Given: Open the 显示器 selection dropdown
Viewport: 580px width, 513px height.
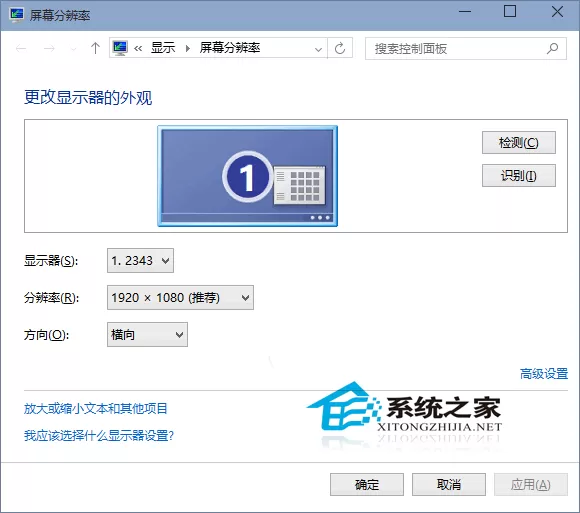Looking at the screenshot, I should (140, 261).
